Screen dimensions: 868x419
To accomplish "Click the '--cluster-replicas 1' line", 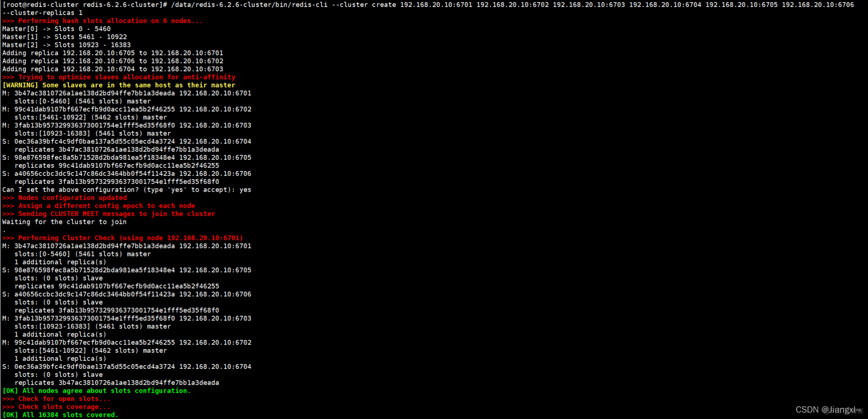I will pyautogui.click(x=42, y=13).
